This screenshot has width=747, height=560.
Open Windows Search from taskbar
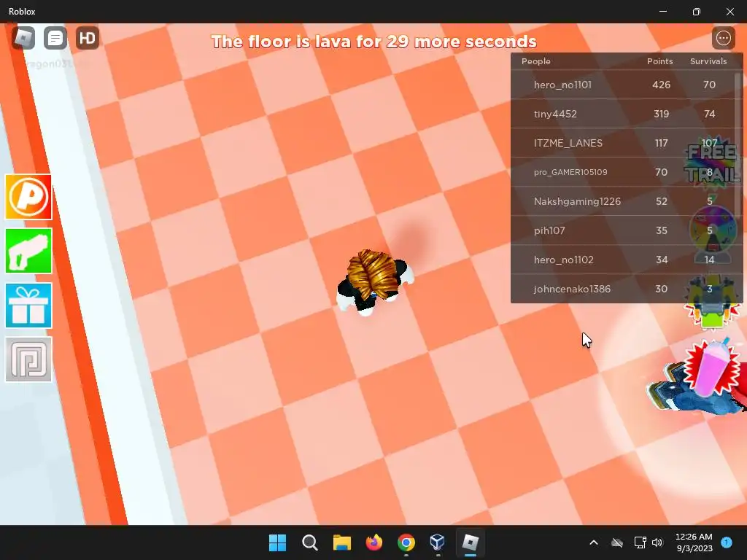coord(309,542)
